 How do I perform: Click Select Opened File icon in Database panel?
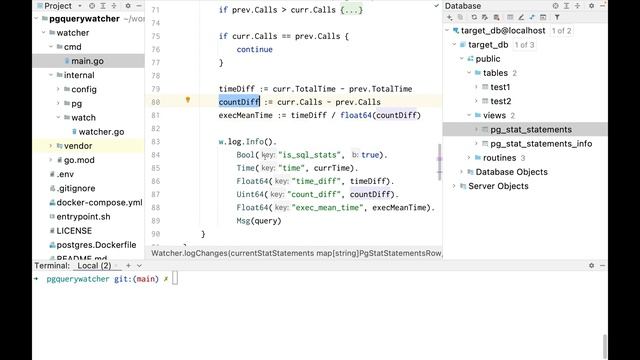556,6
